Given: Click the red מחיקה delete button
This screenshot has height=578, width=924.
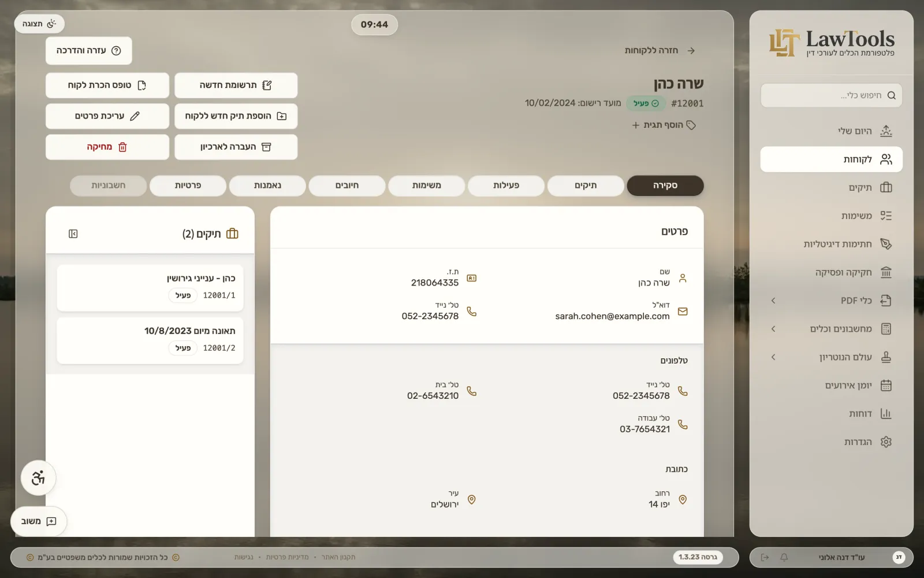Looking at the screenshot, I should click(107, 147).
